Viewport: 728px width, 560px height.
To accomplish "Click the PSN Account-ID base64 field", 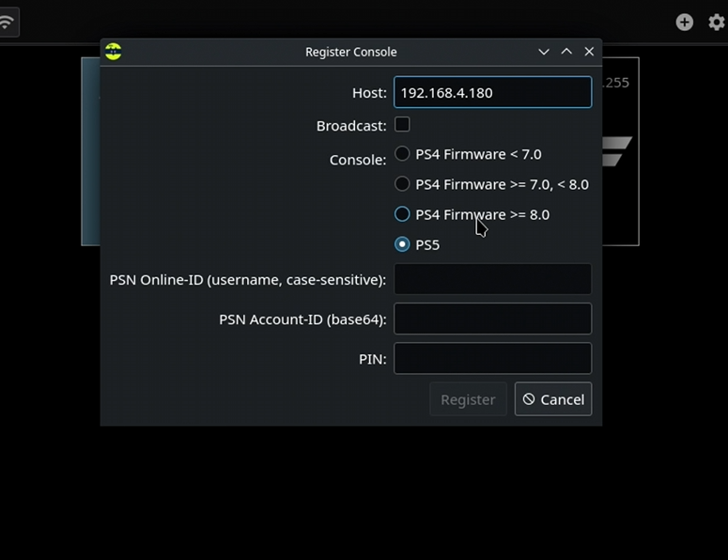I will click(492, 319).
